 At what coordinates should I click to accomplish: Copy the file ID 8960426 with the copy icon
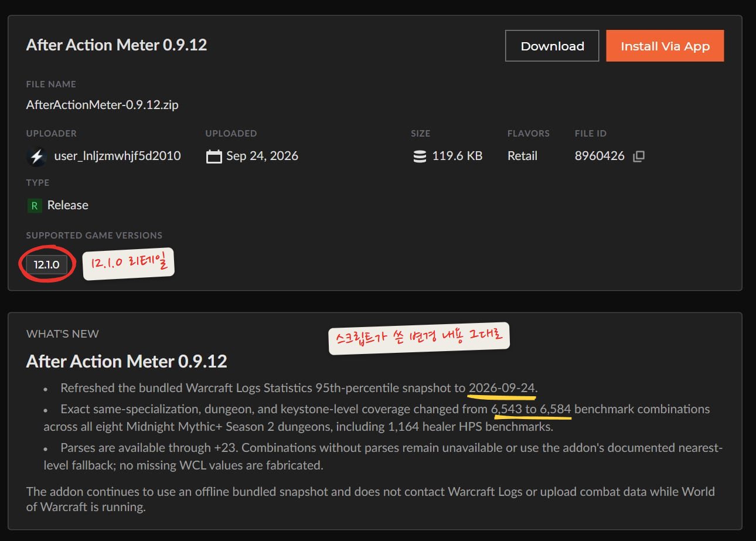[639, 156]
